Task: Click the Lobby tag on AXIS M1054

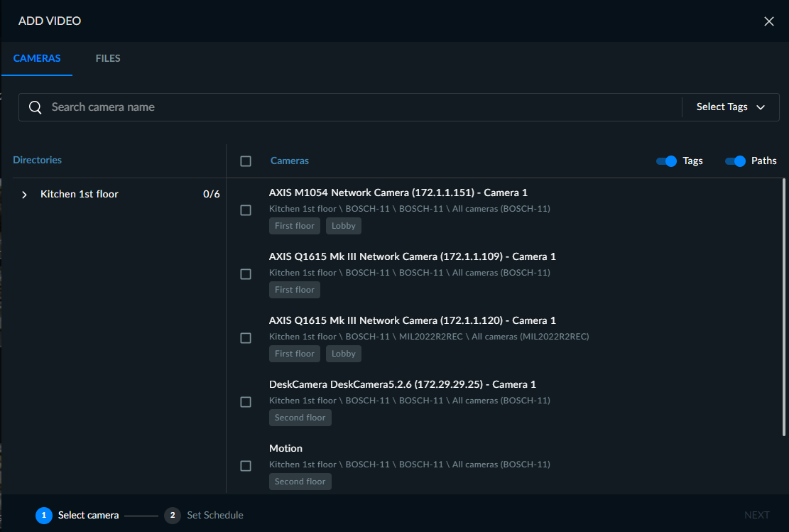Action: pos(344,225)
